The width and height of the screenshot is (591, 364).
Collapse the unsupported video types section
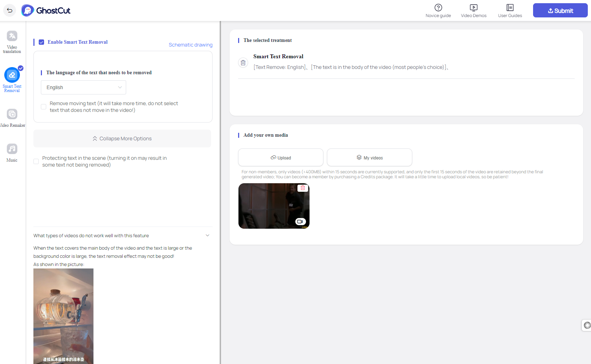(x=208, y=235)
